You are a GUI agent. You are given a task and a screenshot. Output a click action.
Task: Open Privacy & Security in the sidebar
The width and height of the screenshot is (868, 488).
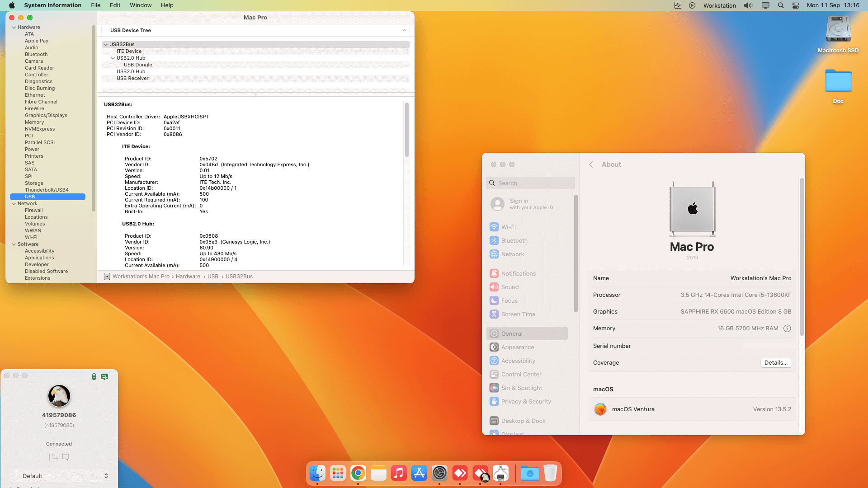526,401
